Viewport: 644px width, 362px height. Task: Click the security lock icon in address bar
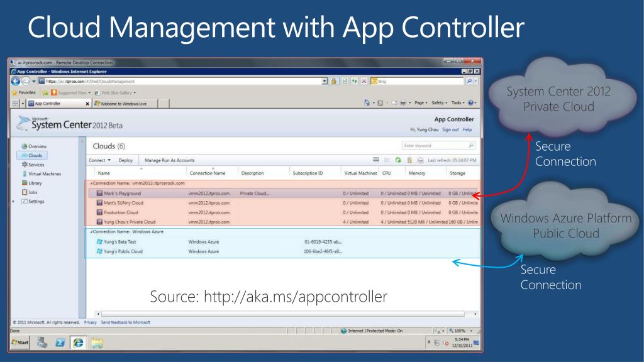pos(334,81)
